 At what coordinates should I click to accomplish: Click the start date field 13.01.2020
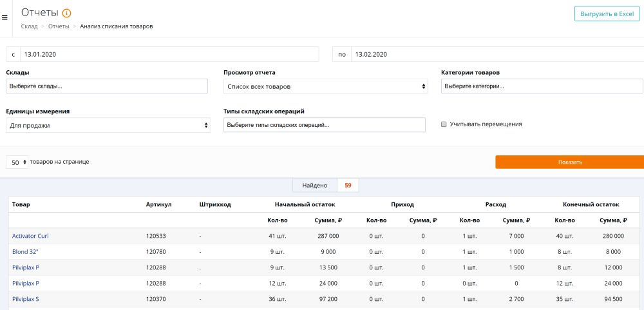coord(169,54)
